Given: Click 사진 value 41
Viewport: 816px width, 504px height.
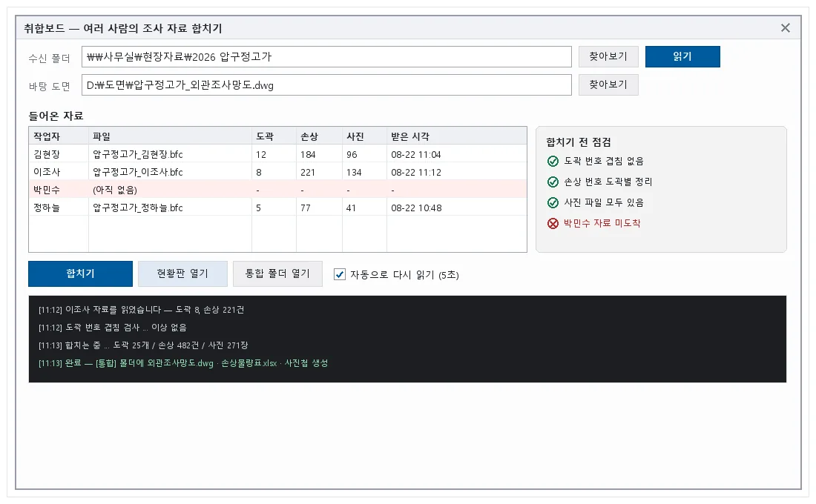Looking at the screenshot, I should coord(352,208).
